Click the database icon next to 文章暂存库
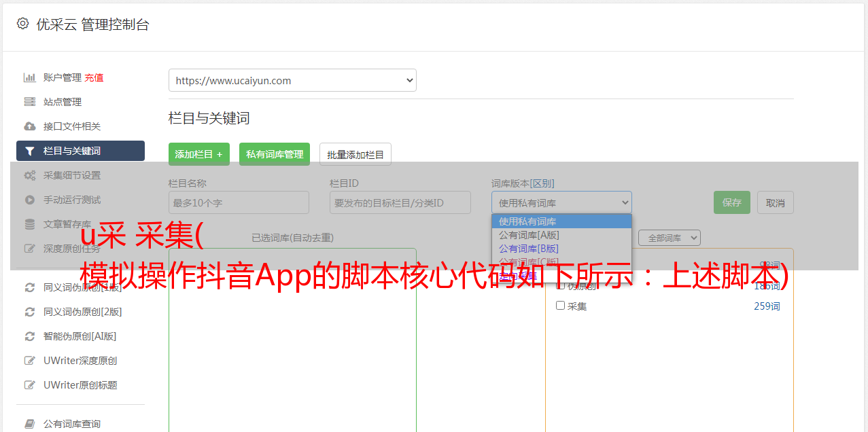 coord(29,224)
